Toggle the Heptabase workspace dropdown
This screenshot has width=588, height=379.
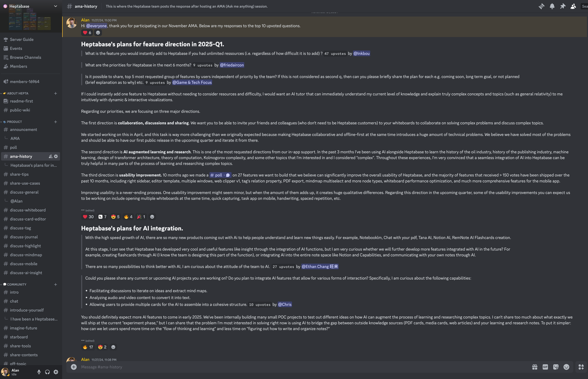click(55, 6)
